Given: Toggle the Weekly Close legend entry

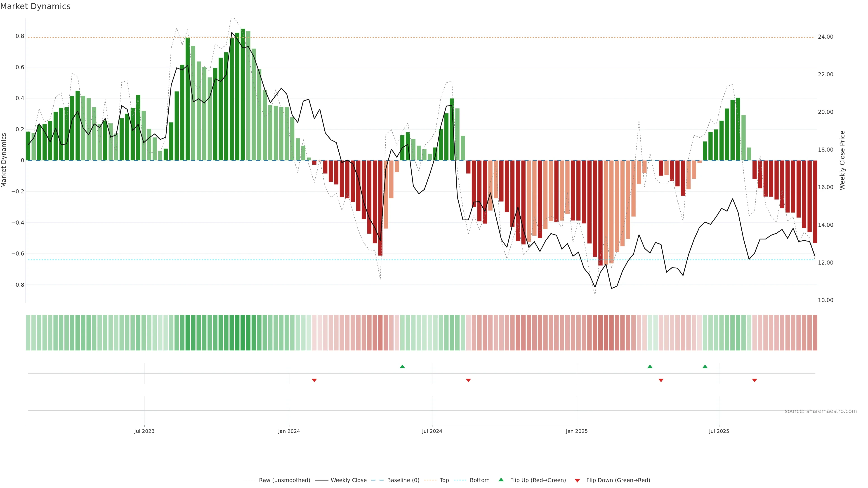Looking at the screenshot, I should tap(348, 480).
